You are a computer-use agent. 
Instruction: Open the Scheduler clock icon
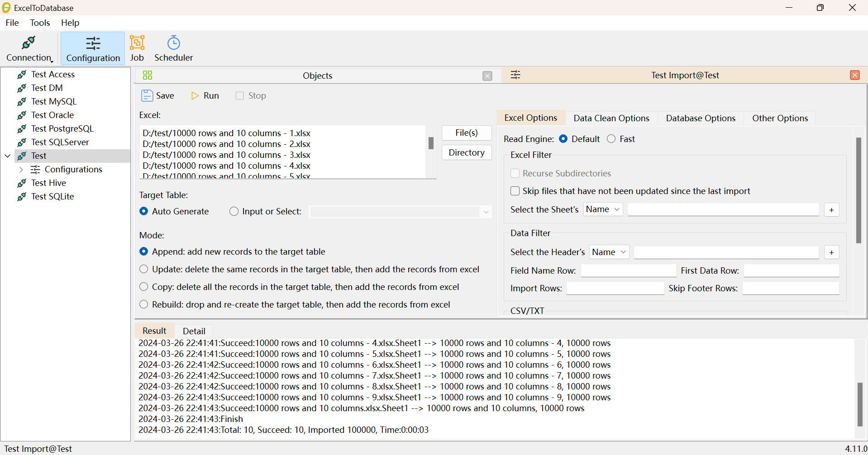[173, 43]
